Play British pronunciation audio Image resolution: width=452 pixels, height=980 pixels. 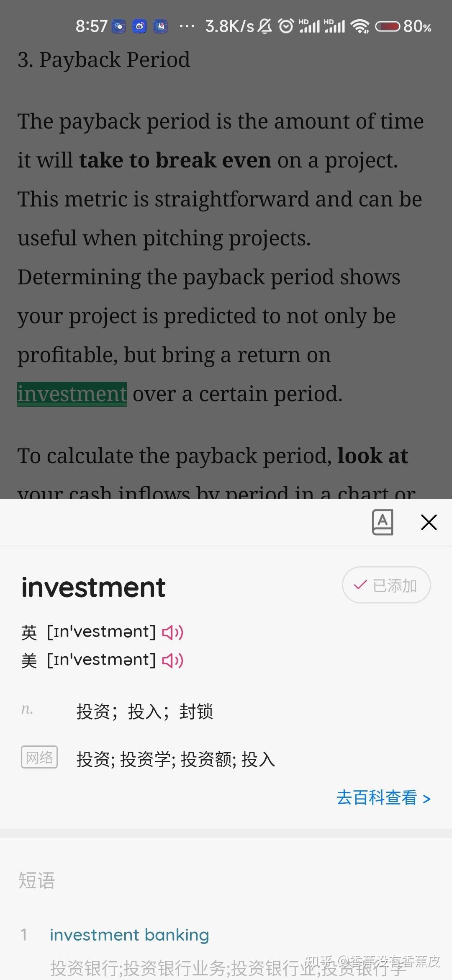point(172,632)
